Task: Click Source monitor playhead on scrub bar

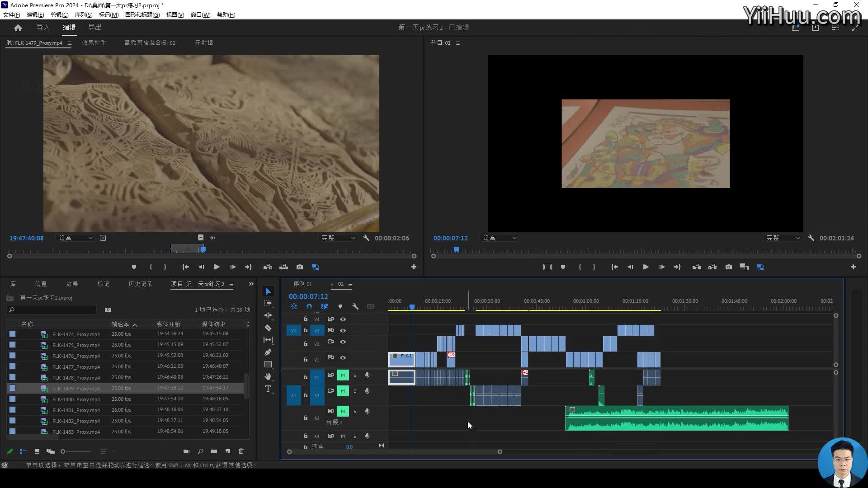Action: pos(203,249)
